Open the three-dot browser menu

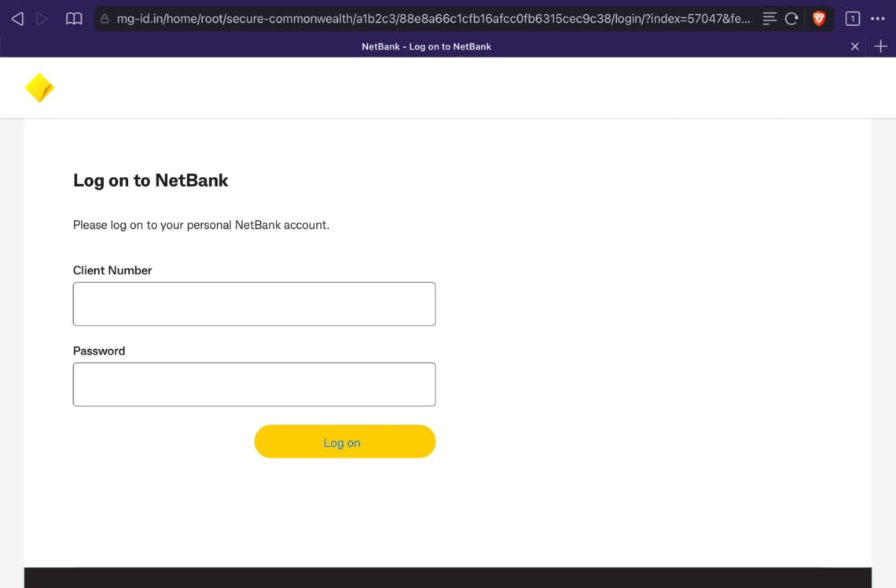tap(878, 17)
